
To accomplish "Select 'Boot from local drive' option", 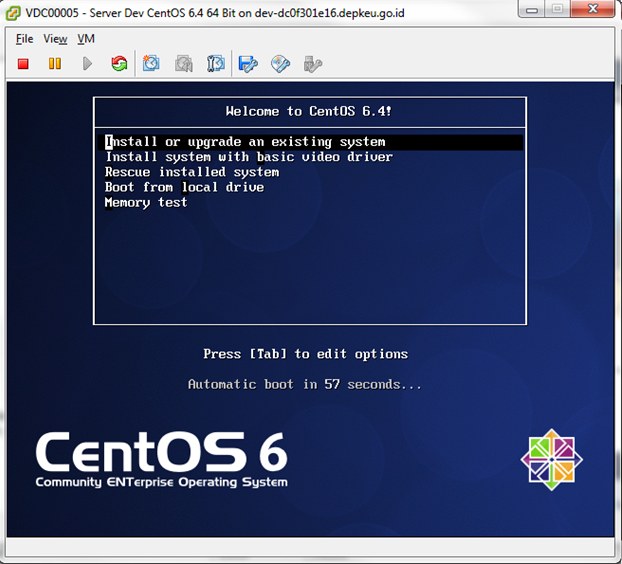I will (184, 187).
